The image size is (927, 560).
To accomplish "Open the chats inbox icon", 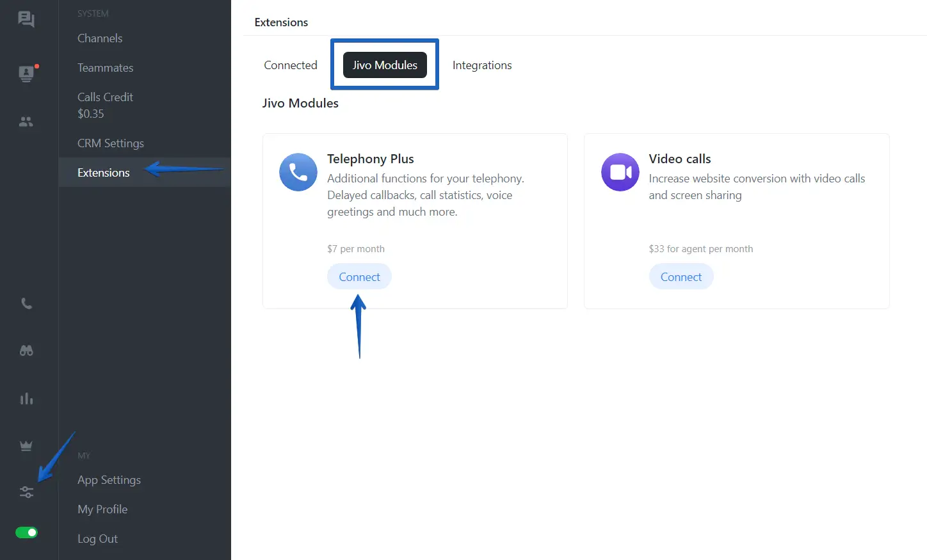I will click(26, 19).
